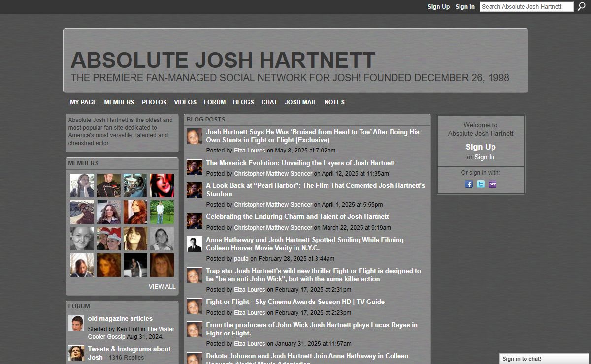Go to the PHOTOS tab
The width and height of the screenshot is (591, 364).
click(154, 102)
